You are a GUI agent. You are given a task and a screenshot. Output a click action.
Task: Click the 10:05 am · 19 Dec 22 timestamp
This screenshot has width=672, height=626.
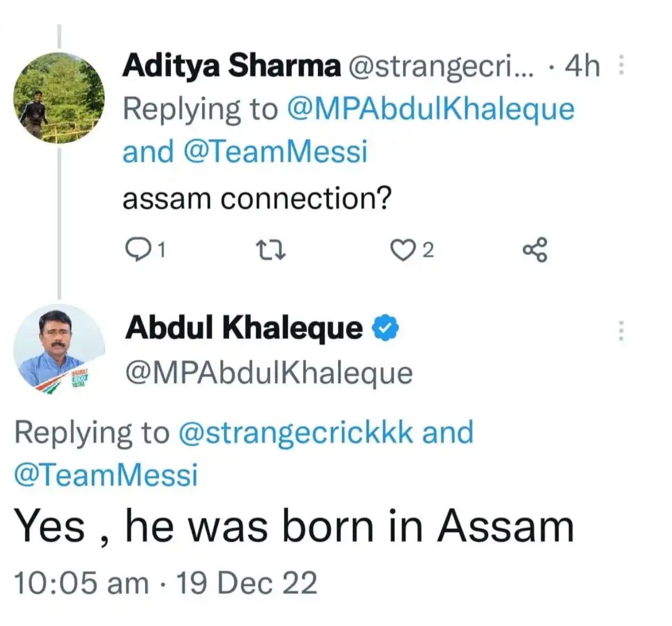tap(166, 583)
